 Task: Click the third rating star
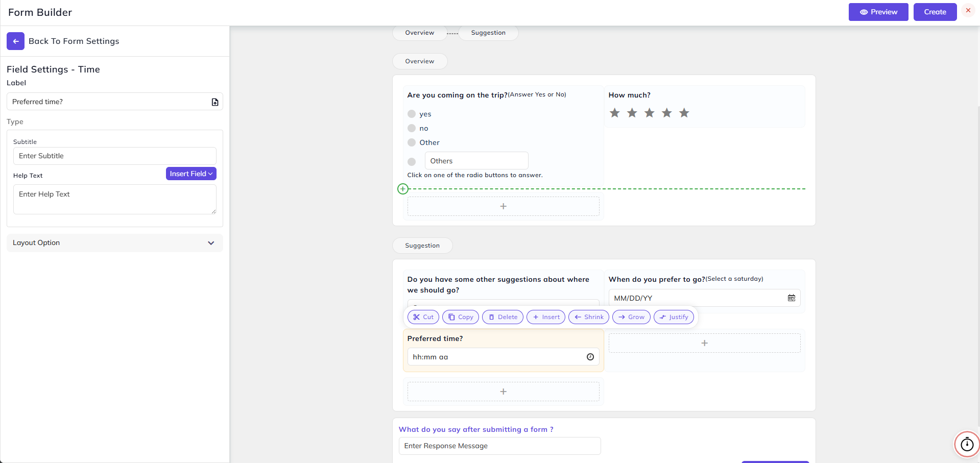(x=650, y=113)
